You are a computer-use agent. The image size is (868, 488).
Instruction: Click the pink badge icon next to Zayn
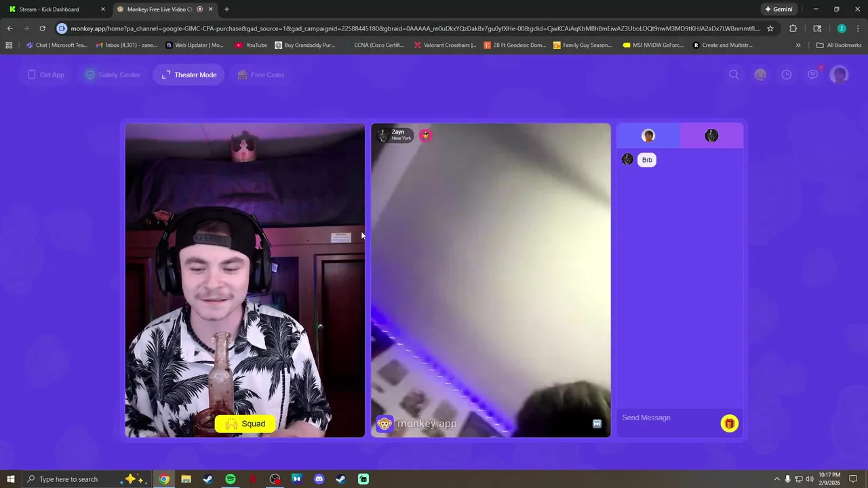[x=425, y=135]
